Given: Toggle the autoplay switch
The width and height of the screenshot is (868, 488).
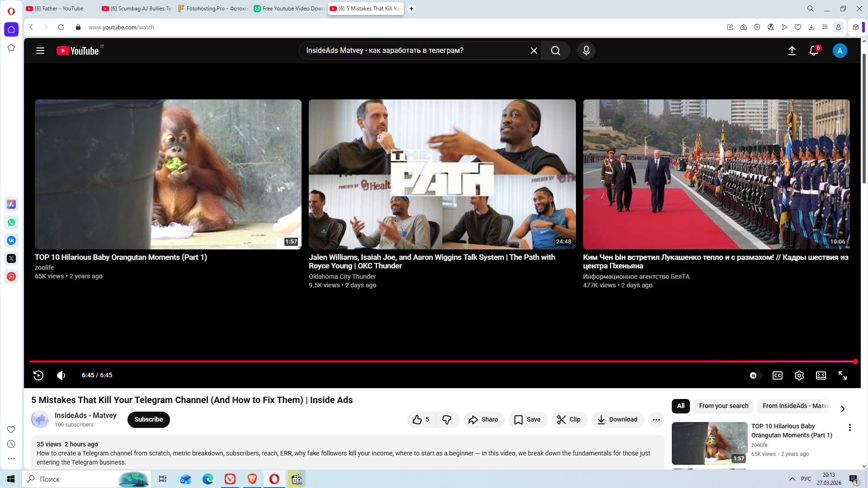Looking at the screenshot, I should click(x=755, y=375).
